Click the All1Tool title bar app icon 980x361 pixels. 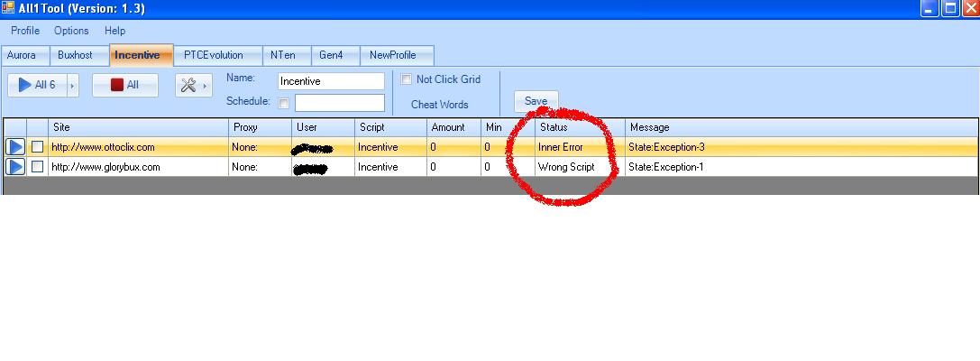[x=8, y=8]
